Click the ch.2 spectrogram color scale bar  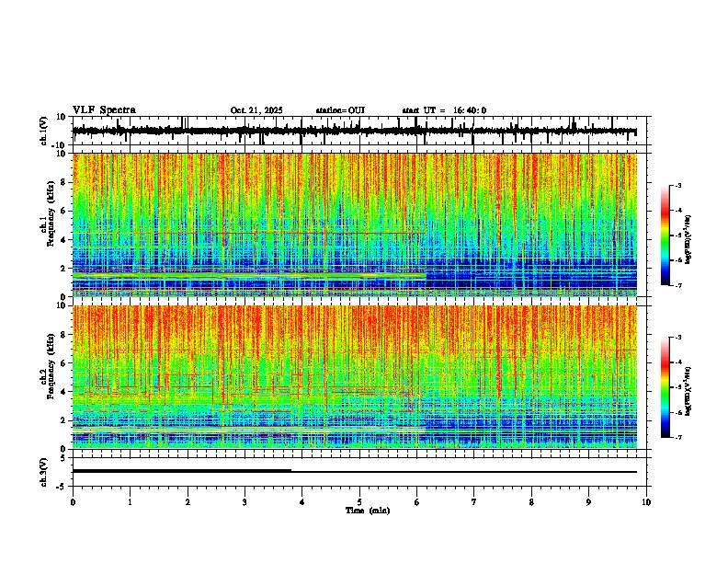665,387
